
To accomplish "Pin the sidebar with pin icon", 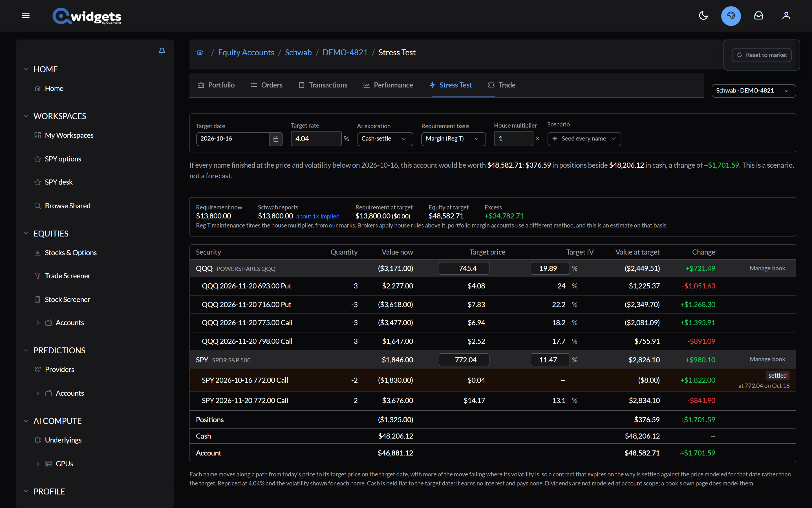I will tap(162, 51).
